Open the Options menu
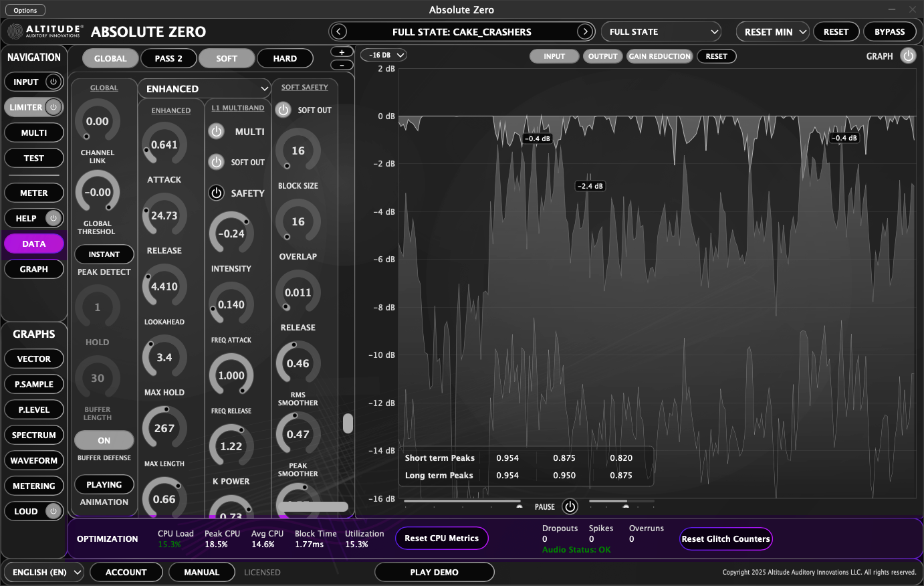 (x=25, y=9)
